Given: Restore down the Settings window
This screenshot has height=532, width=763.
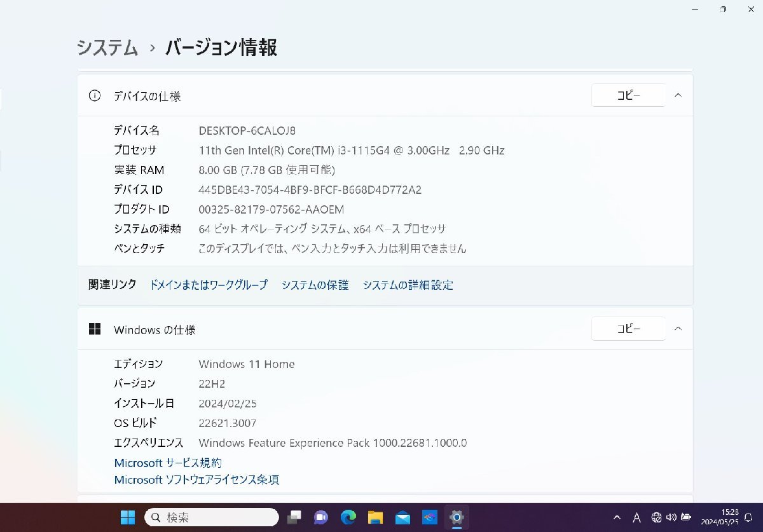Looking at the screenshot, I should coord(723,9).
